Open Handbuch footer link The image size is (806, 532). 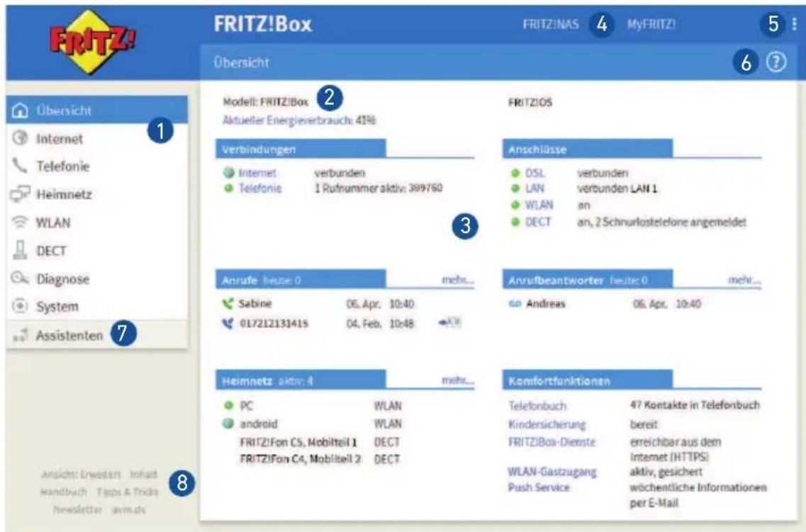click(x=63, y=492)
